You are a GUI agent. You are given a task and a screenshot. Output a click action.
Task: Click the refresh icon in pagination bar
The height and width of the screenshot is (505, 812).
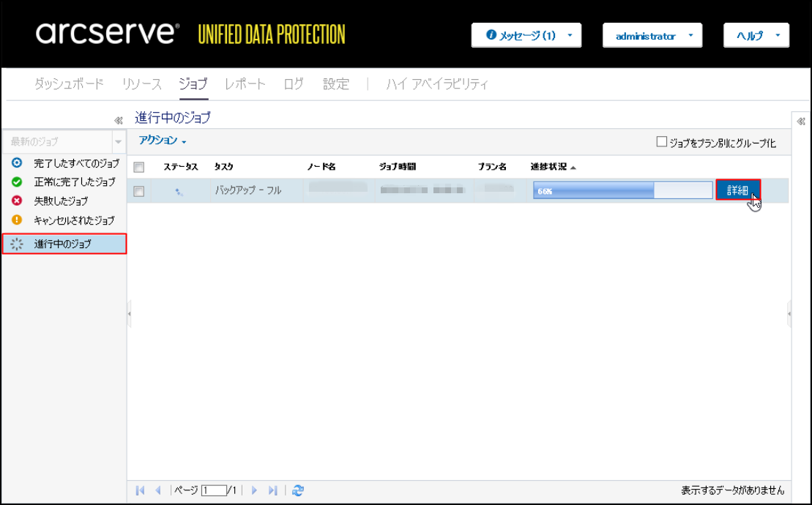pos(298,490)
